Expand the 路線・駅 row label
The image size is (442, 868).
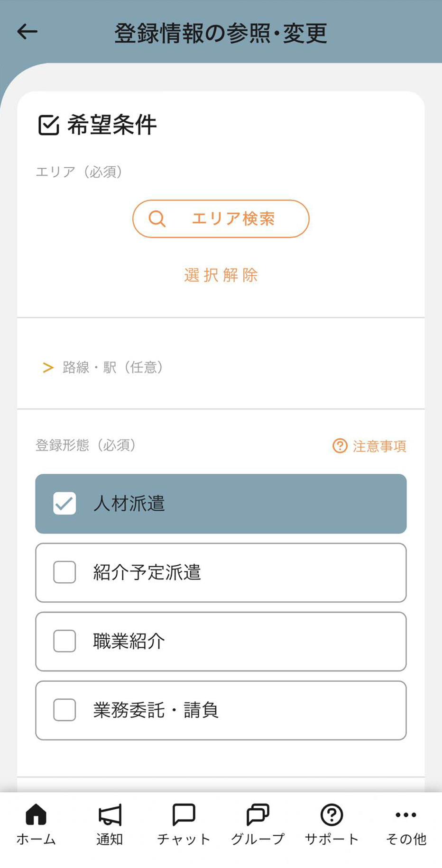pos(113,367)
